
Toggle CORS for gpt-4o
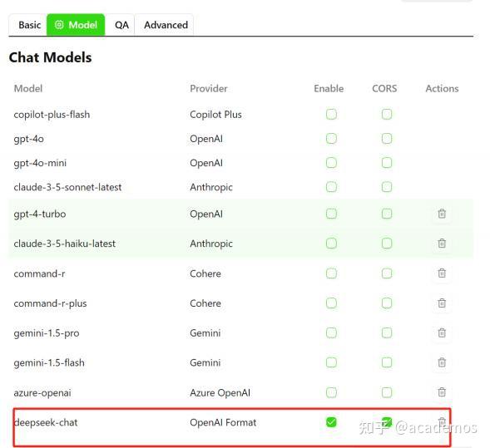coord(387,139)
